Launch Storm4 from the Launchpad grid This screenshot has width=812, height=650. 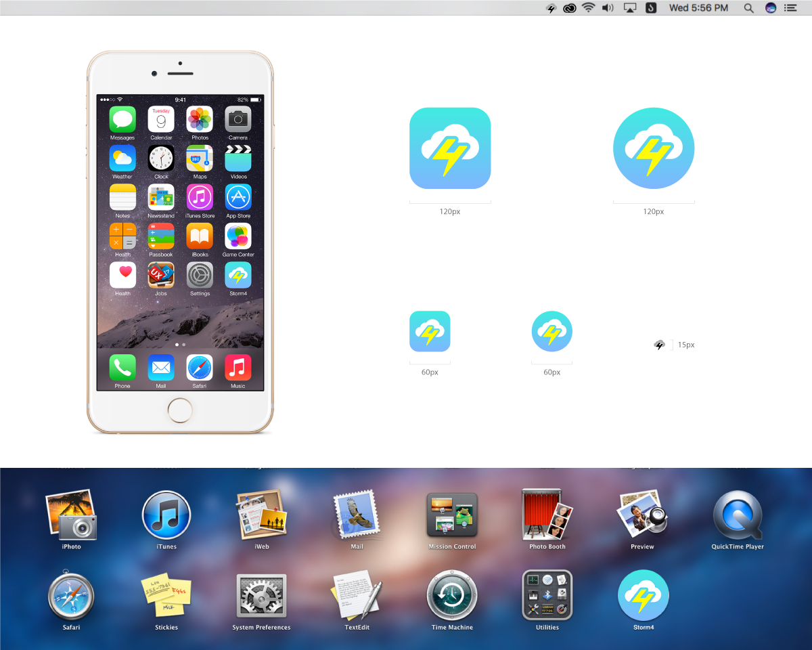click(x=643, y=596)
